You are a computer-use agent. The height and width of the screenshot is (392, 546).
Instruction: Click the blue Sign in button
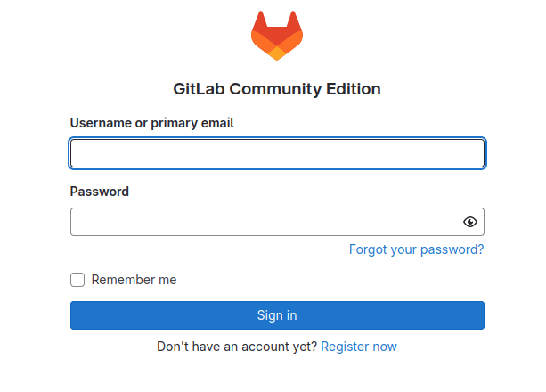pos(277,315)
